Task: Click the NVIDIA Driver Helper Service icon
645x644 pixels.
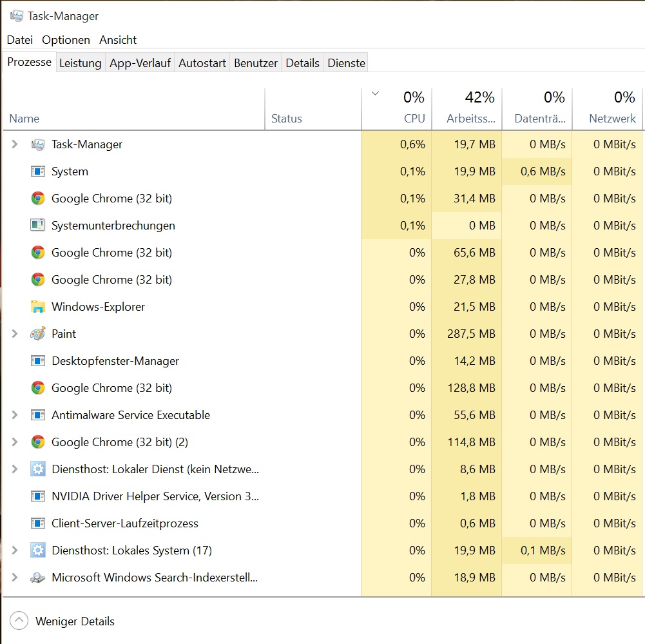Action: [x=38, y=496]
